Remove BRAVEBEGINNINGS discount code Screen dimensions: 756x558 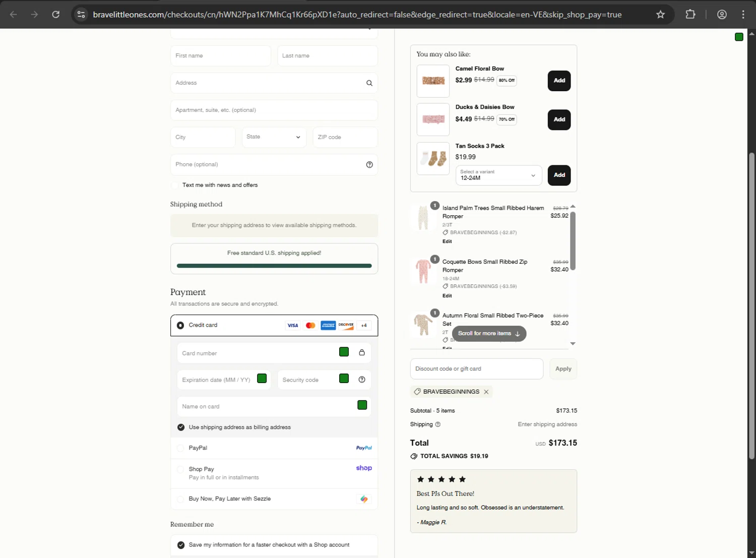point(486,392)
